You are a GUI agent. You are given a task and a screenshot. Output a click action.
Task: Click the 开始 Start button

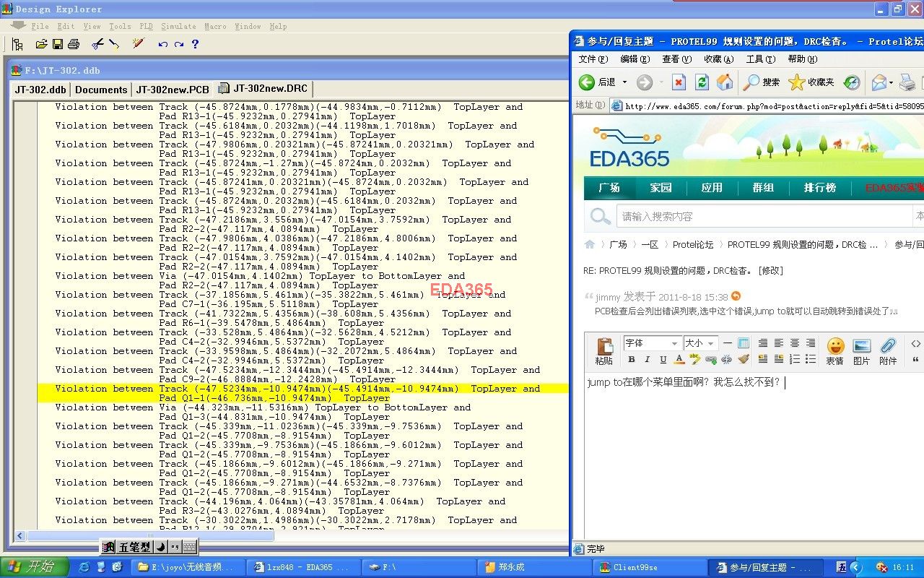[35, 567]
